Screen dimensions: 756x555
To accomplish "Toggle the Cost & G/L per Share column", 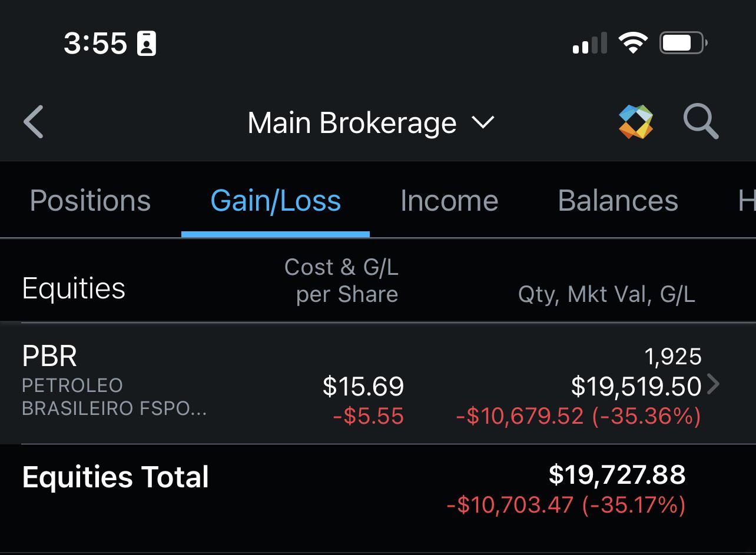I will point(341,281).
